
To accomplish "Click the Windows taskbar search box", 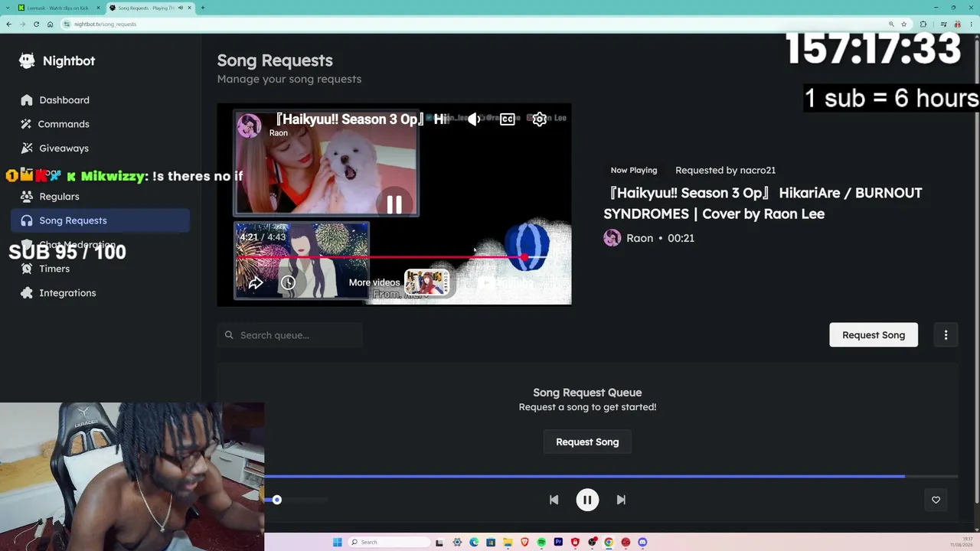I will (x=389, y=543).
